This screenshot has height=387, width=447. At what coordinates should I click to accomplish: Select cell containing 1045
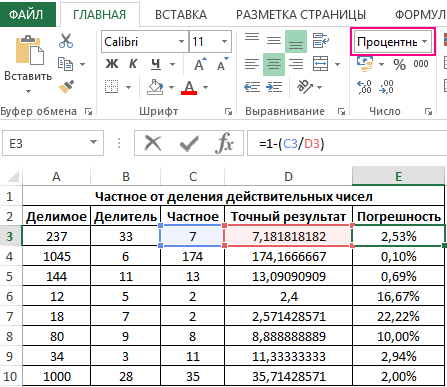pos(57,256)
